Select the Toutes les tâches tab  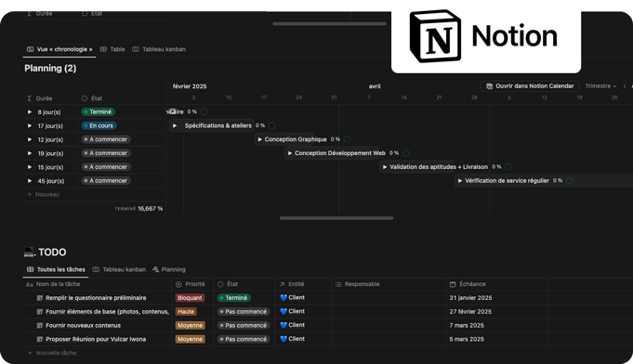click(x=56, y=269)
